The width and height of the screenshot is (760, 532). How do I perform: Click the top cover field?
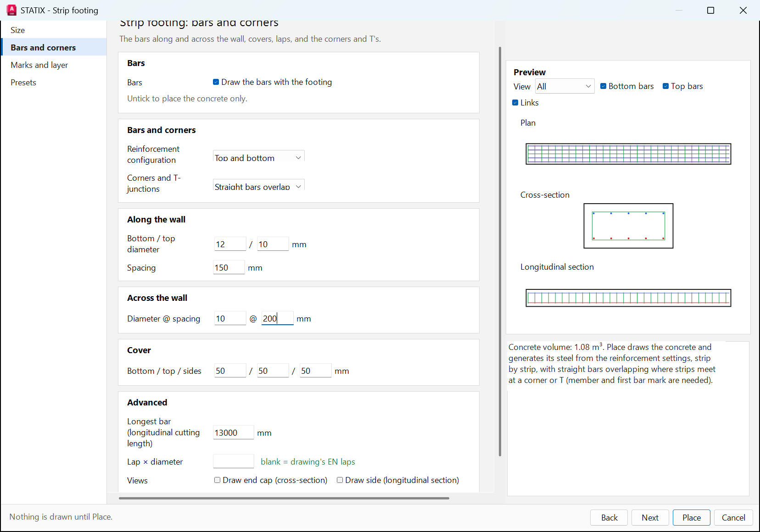(273, 371)
